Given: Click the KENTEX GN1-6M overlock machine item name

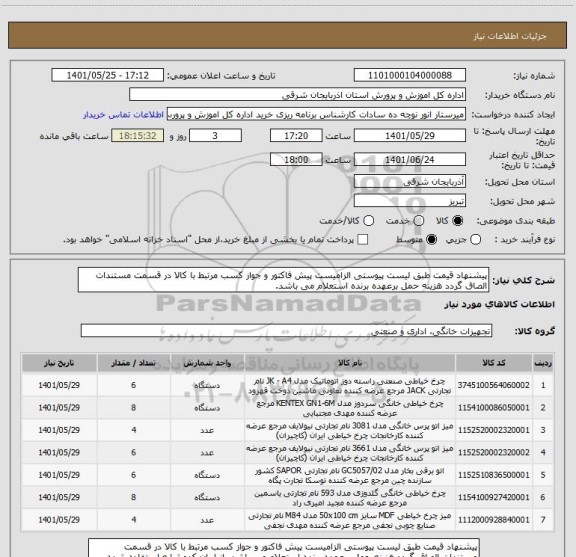Looking at the screenshot, I should (350, 408).
